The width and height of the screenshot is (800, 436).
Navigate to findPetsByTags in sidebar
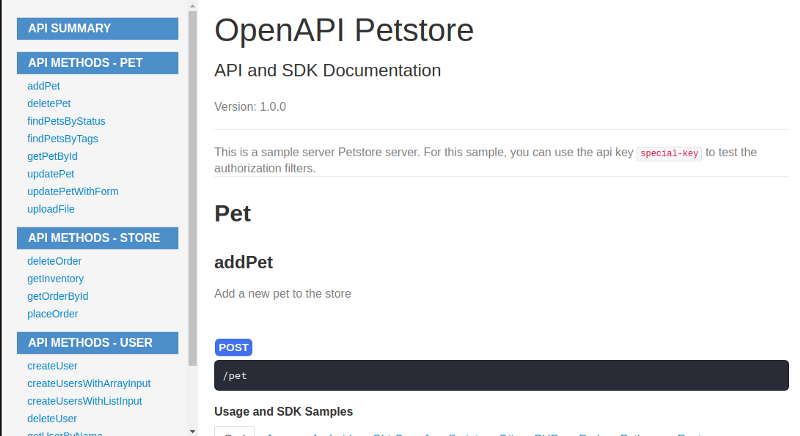[x=63, y=139]
